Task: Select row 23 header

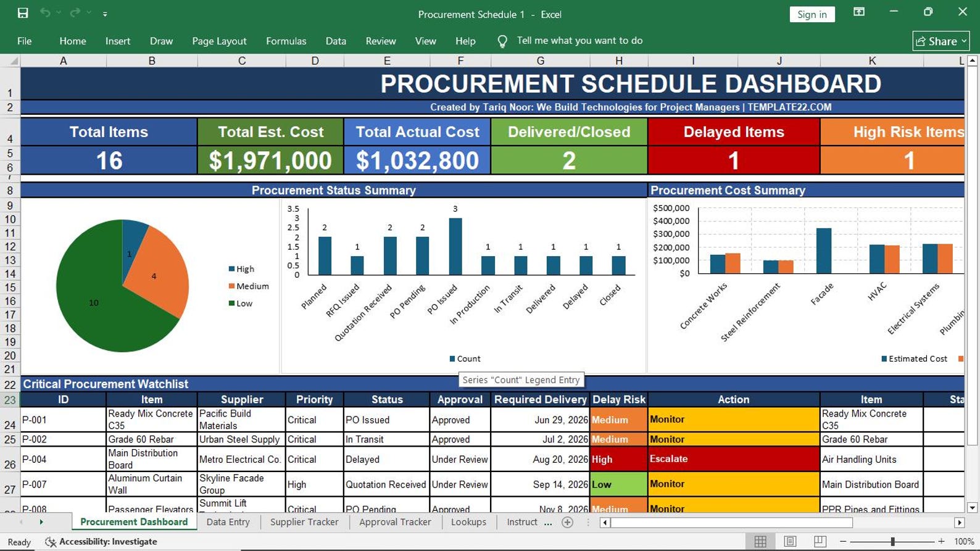Action: click(10, 400)
